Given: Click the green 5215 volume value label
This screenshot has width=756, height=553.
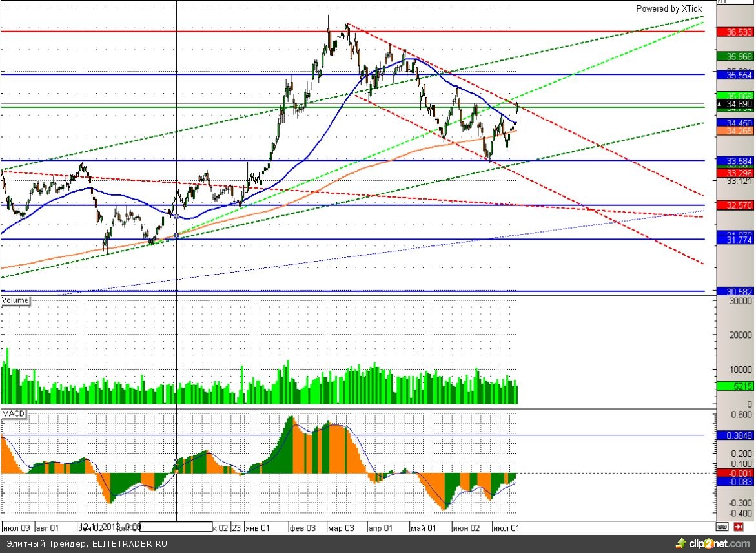Looking at the screenshot, I should tap(735, 386).
